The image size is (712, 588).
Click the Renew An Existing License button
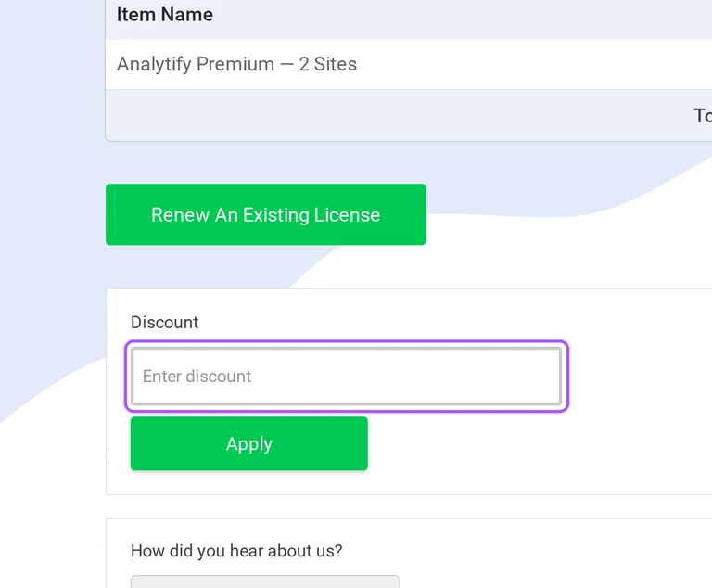click(x=266, y=214)
